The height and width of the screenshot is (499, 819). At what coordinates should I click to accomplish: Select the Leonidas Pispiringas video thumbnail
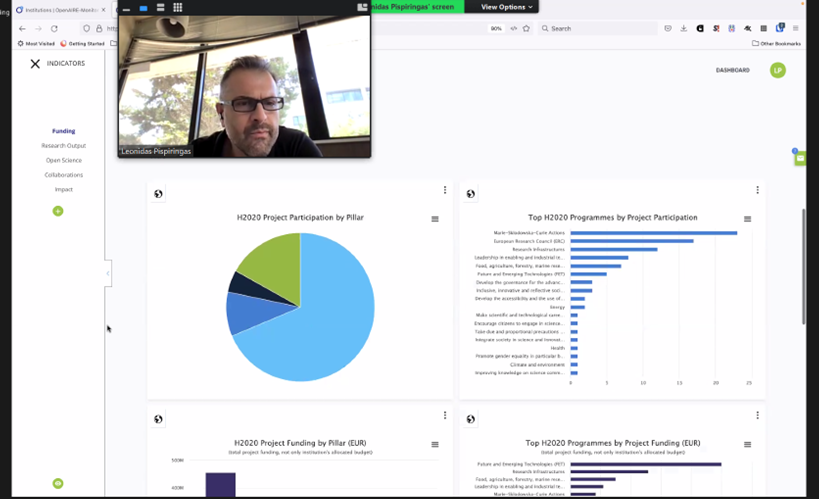pos(244,86)
